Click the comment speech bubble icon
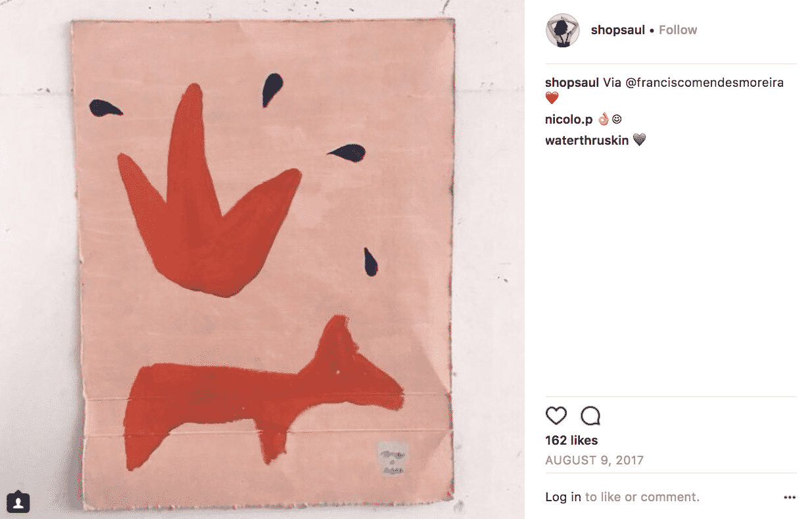The height and width of the screenshot is (519, 812). [590, 416]
